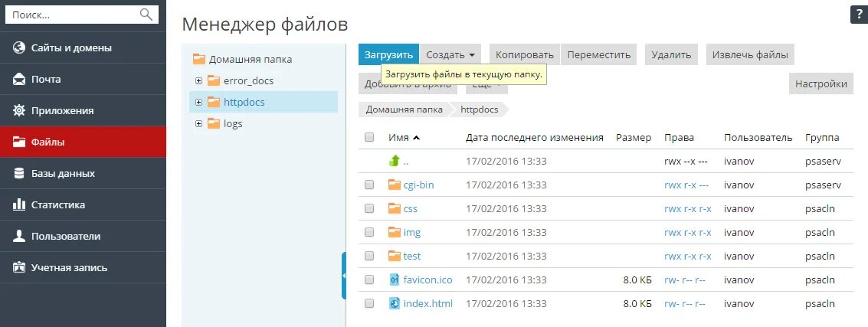Screen dimensions: 868x327
Task: Click the index.html globe file icon
Action: [x=394, y=304]
